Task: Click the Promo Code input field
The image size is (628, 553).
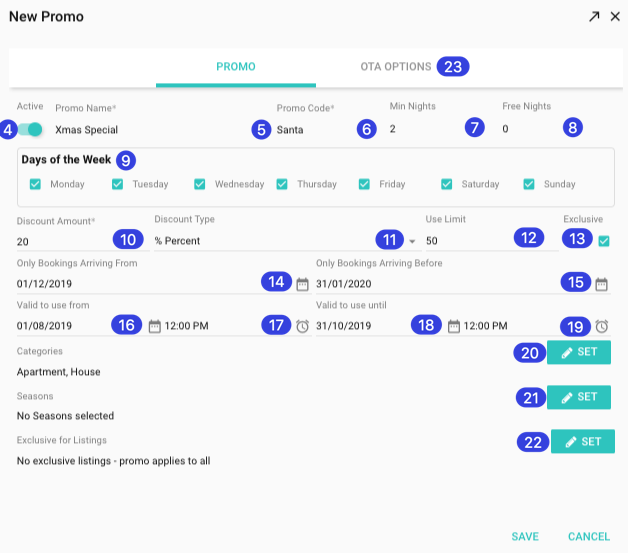Action: [310, 130]
